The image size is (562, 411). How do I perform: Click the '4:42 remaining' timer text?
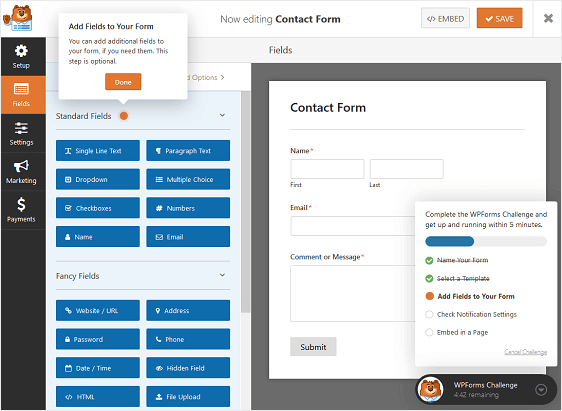(x=476, y=395)
